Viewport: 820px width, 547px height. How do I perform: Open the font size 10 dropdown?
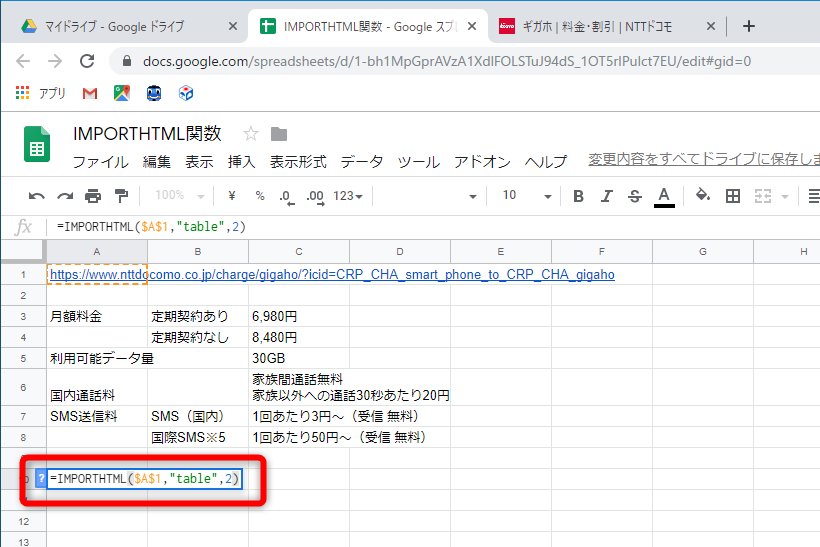click(526, 196)
